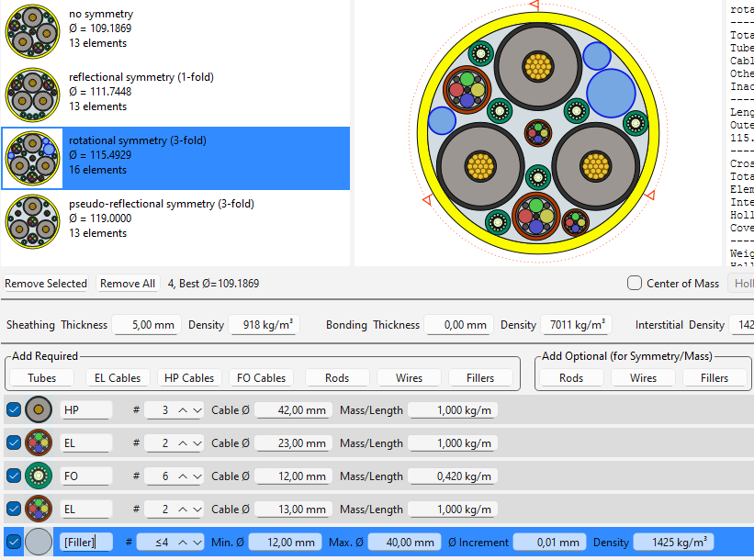Add required Wires
This screenshot has height=560, width=754.
pos(409,378)
